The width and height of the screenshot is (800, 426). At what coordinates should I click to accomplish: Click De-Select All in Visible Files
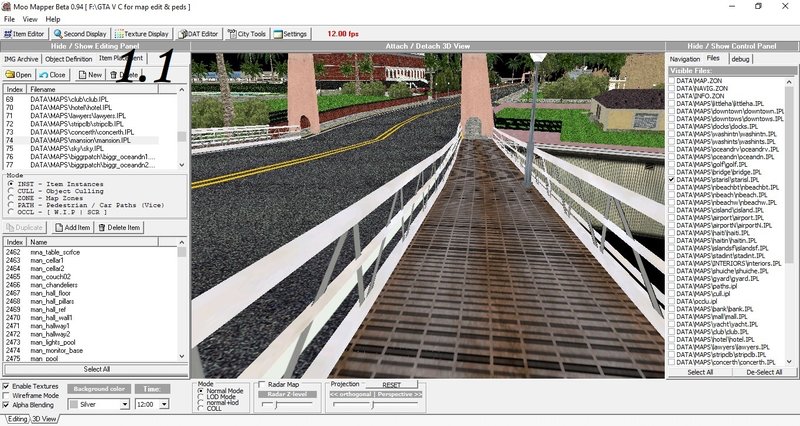764,372
